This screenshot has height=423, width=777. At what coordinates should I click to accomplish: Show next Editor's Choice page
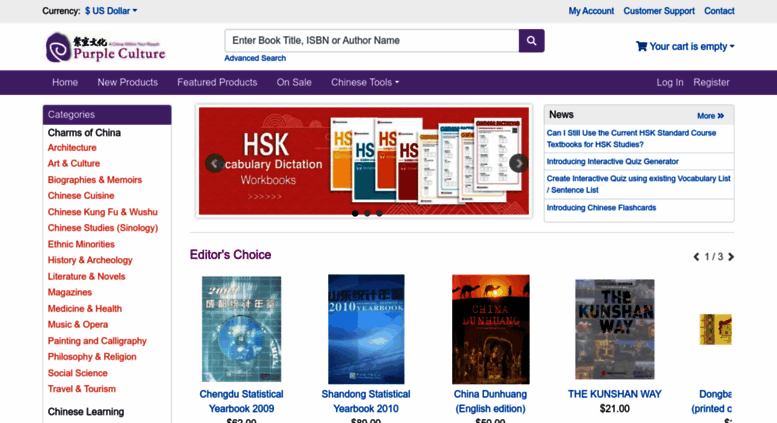click(731, 257)
